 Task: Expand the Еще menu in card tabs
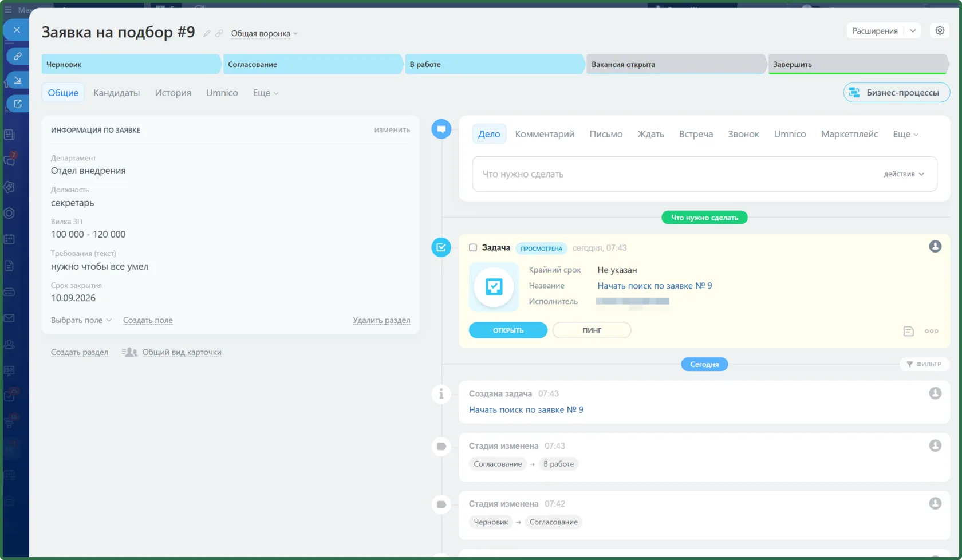266,93
